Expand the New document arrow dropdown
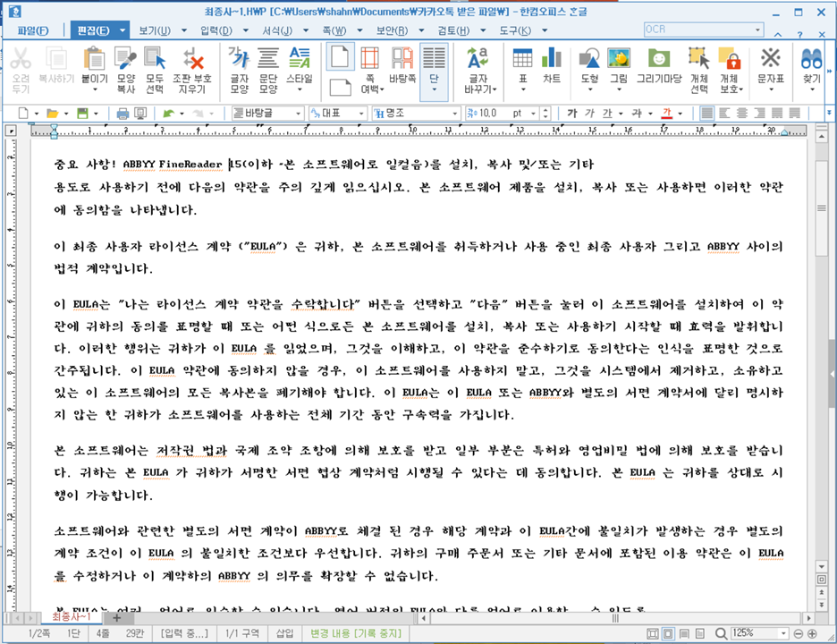The height and width of the screenshot is (644, 837). [x=37, y=114]
